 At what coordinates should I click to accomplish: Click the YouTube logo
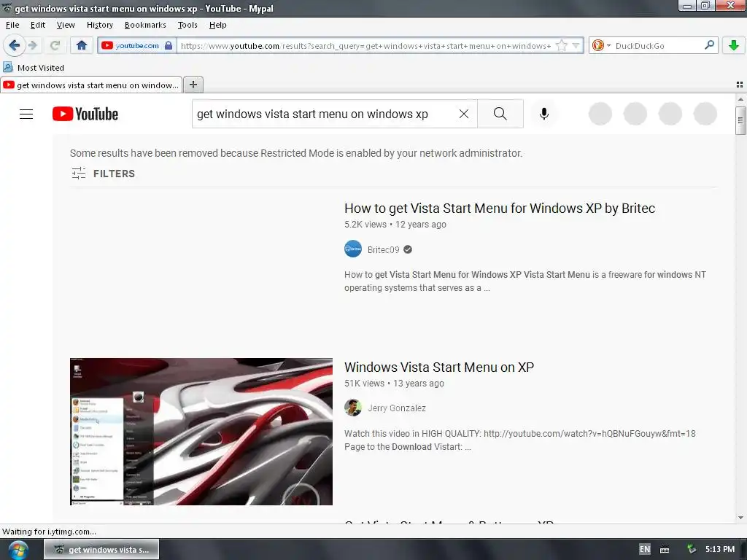(85, 114)
